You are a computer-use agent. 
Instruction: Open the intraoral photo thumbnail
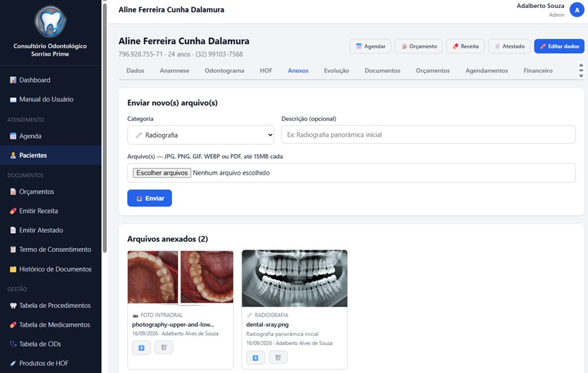click(x=181, y=277)
